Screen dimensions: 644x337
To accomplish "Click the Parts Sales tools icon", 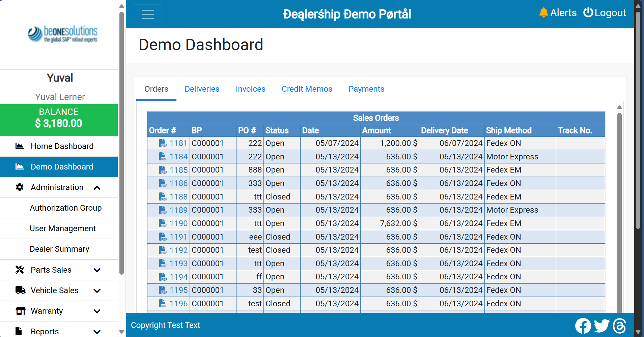I will pyautogui.click(x=19, y=270).
